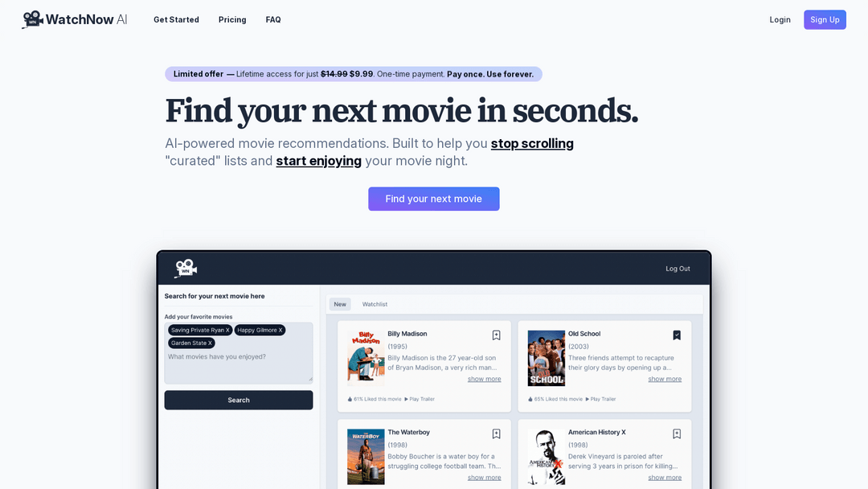Open the Pricing page

pos(232,19)
